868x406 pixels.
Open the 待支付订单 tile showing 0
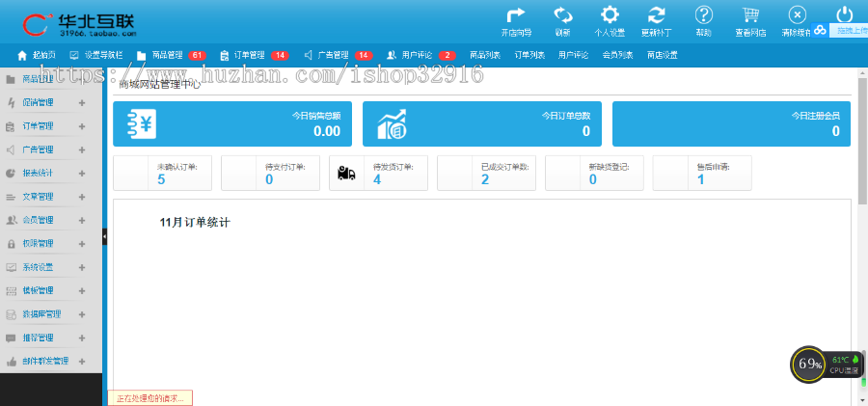(x=270, y=173)
